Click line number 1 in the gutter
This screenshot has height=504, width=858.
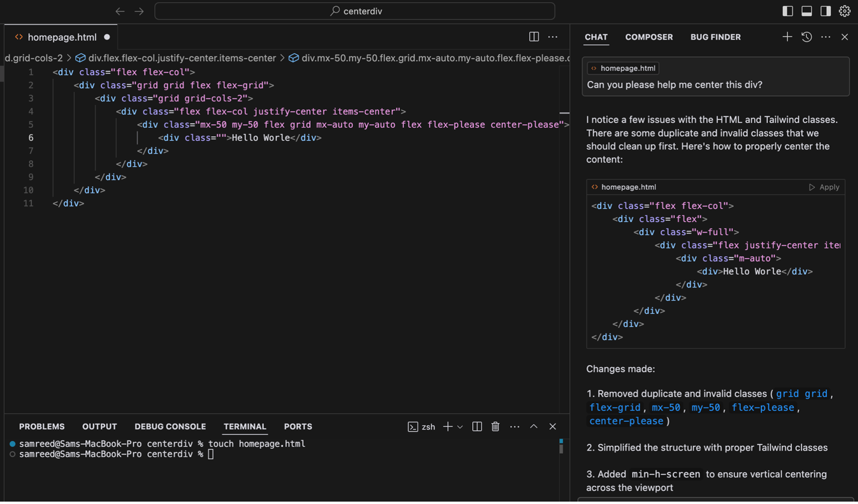[31, 72]
